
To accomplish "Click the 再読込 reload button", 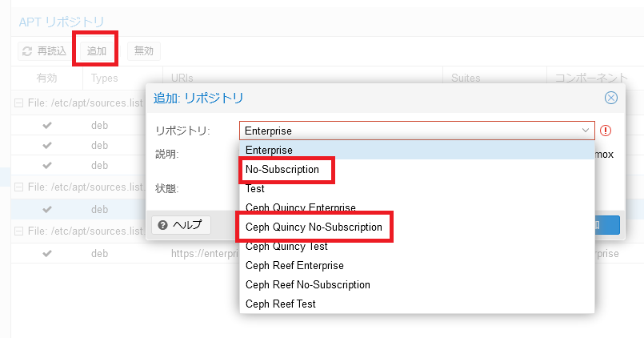I will click(43, 51).
